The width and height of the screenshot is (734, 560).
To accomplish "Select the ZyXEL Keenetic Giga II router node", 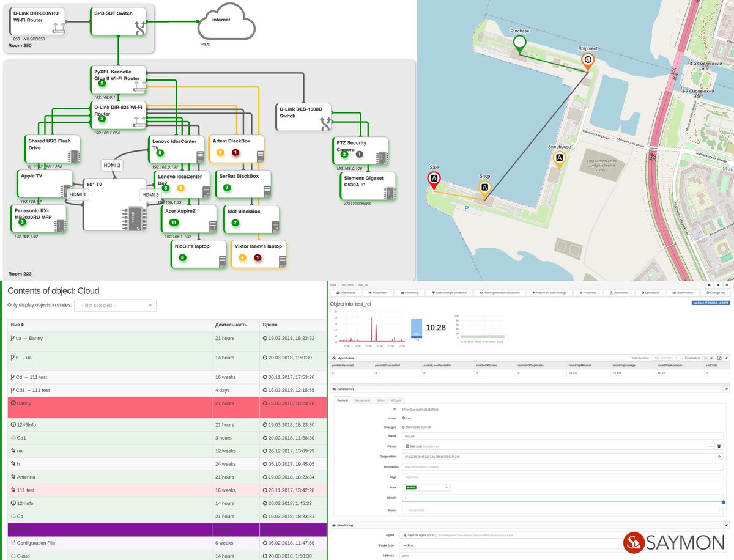I will click(118, 79).
